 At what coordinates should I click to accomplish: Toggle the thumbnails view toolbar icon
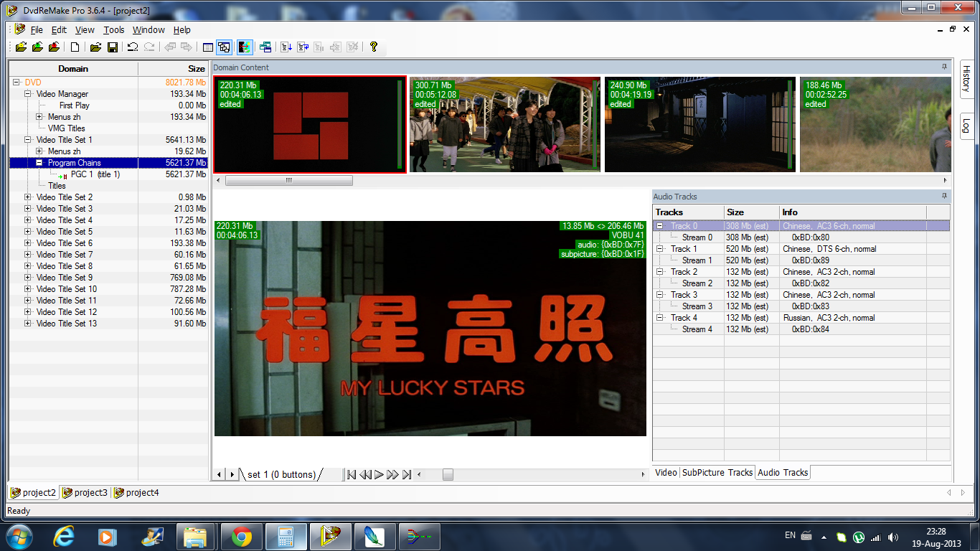point(224,47)
